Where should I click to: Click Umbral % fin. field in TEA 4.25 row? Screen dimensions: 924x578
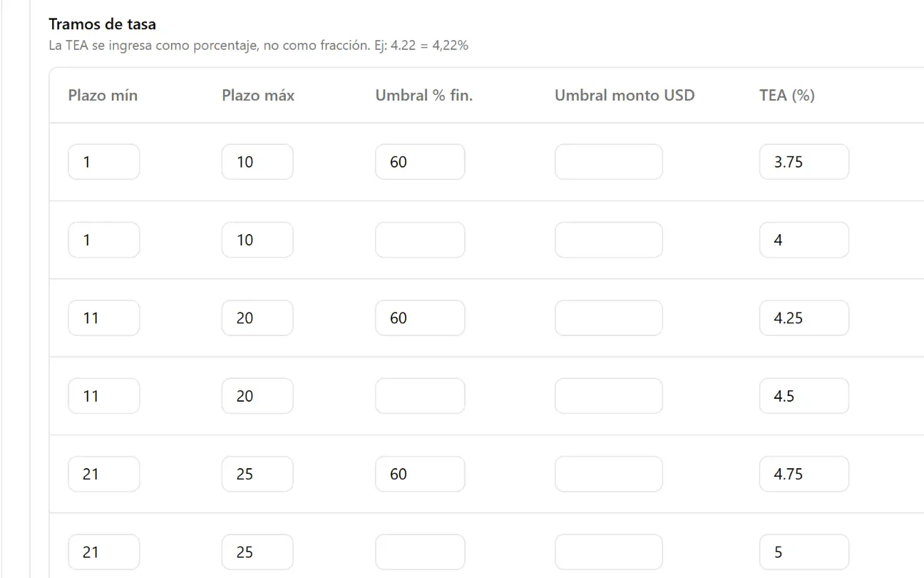421,318
